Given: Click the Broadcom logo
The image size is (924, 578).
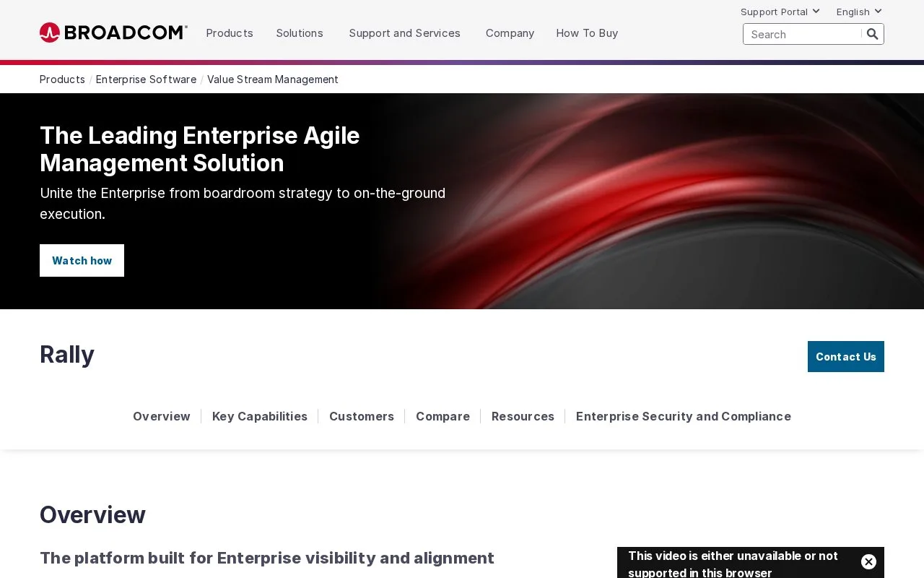Looking at the screenshot, I should [113, 33].
